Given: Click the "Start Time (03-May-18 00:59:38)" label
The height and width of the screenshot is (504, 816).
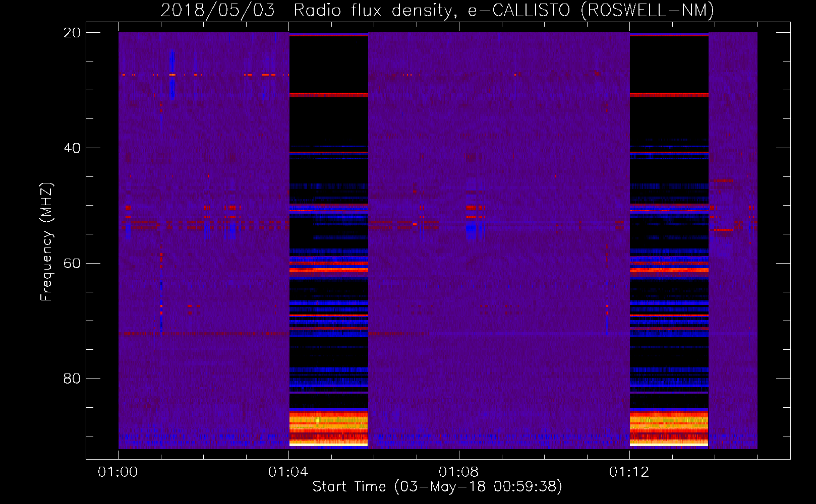Looking at the screenshot, I should tap(437, 487).
